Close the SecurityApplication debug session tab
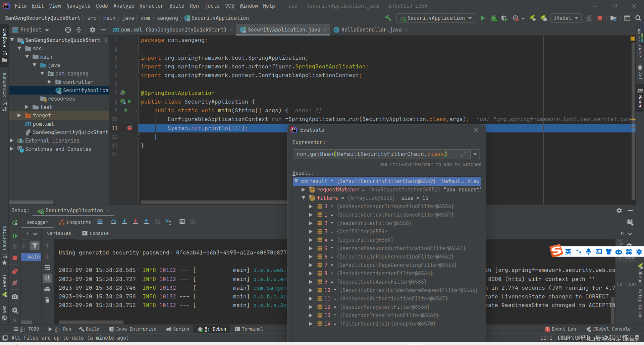 pyautogui.click(x=108, y=211)
